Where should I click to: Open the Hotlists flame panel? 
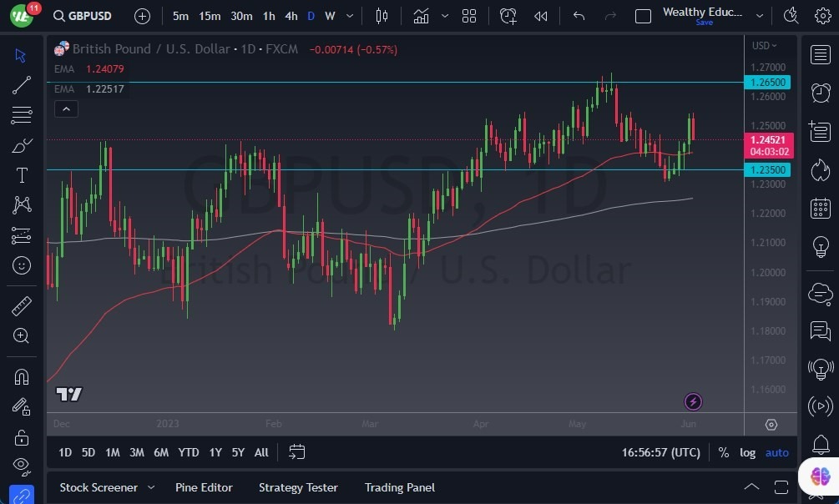[x=819, y=169]
